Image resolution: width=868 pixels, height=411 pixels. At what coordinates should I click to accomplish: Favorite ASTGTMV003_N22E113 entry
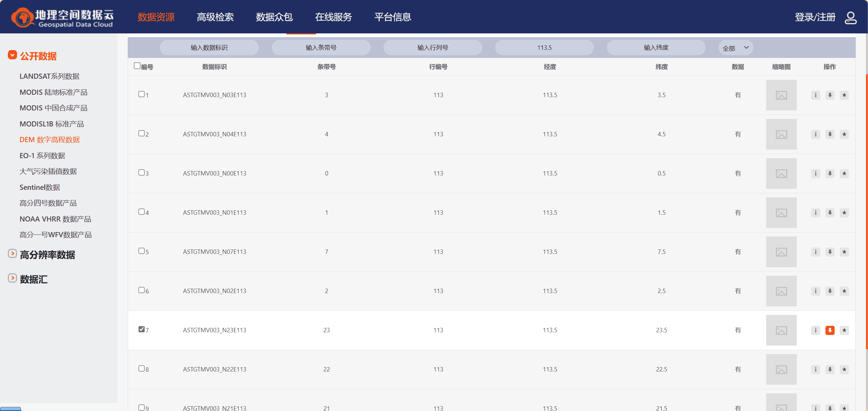844,369
